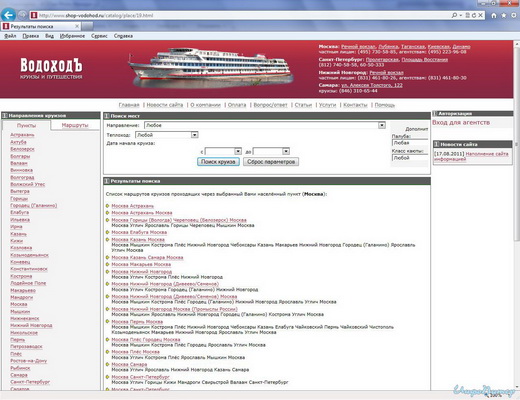Screen dimensions: 520x400
Task: Refresh page using address bar reload icon
Action: (x=474, y=15)
